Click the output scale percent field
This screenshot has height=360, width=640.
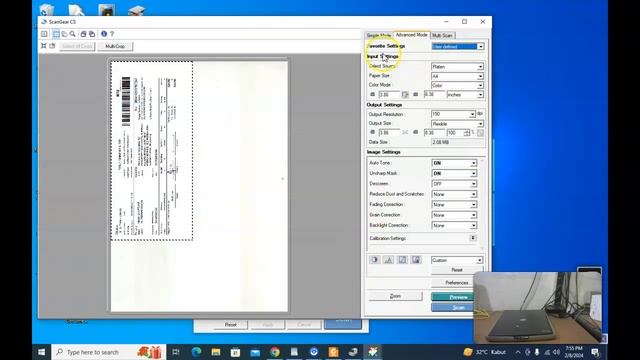pyautogui.click(x=455, y=133)
